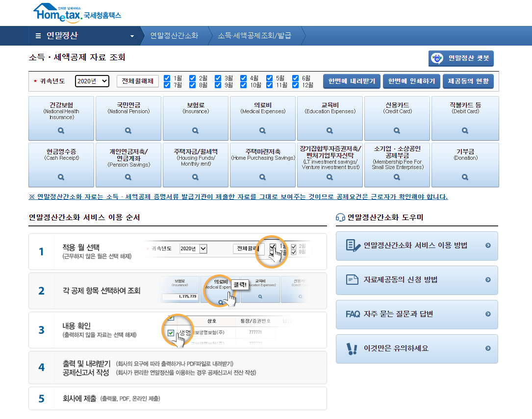Click magnifier under 건강보험 (National Health Insurance)
This screenshot has height=419, width=532.
click(x=61, y=130)
